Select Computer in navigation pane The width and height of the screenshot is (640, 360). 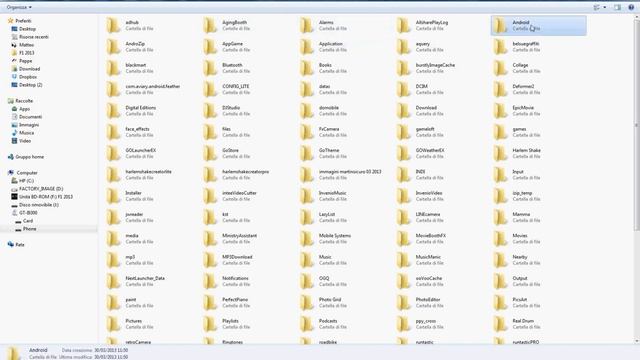pyautogui.click(x=27, y=173)
